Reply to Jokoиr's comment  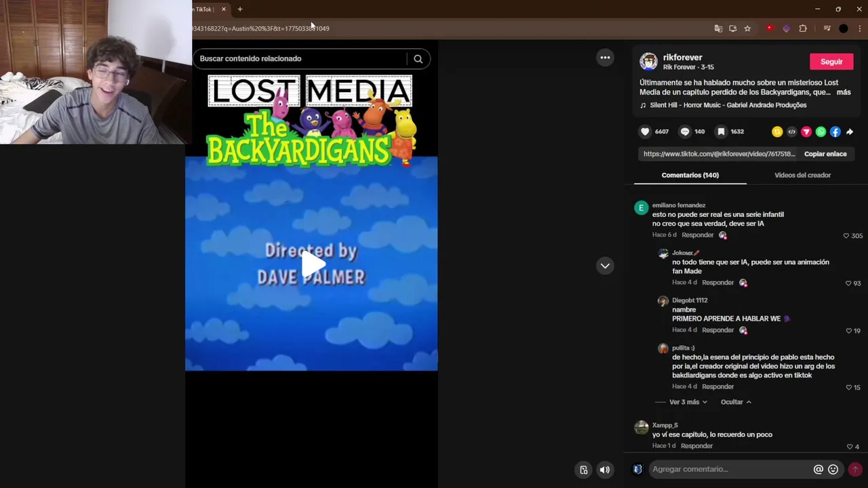(718, 283)
